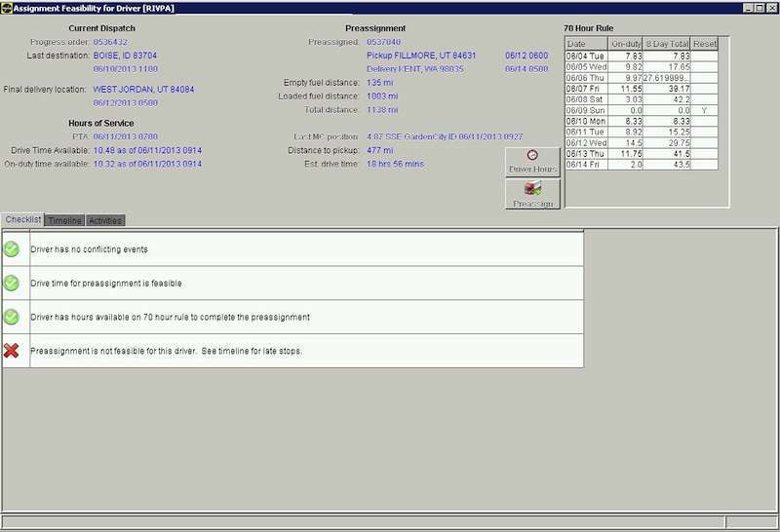Click the application icon in title bar
Viewport: 780px width, 532px height.
(x=7, y=8)
